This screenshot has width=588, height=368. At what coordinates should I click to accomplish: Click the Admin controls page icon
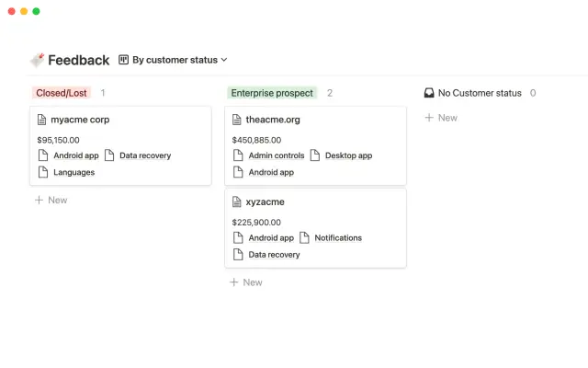238,155
